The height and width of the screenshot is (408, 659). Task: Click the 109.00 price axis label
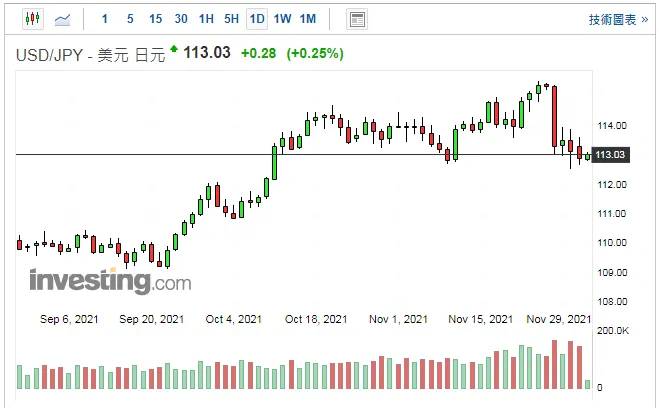tap(612, 273)
